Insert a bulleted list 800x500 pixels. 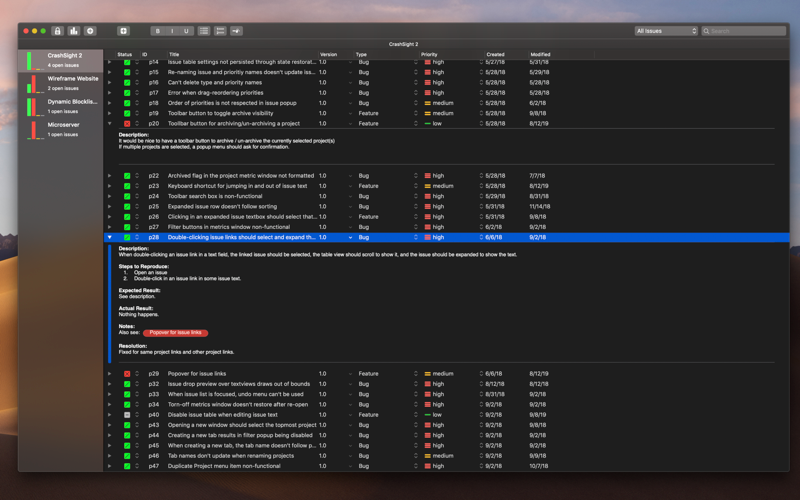click(x=204, y=31)
